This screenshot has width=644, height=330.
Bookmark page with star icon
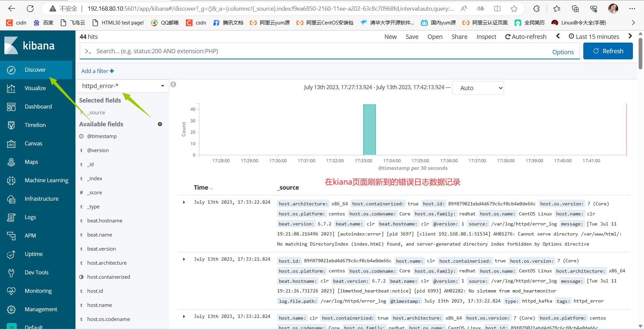click(x=514, y=9)
